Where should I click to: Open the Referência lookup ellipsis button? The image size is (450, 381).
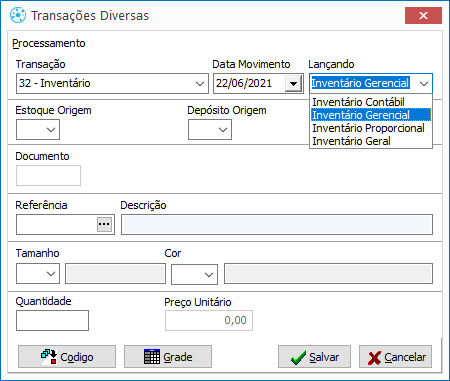(104, 224)
